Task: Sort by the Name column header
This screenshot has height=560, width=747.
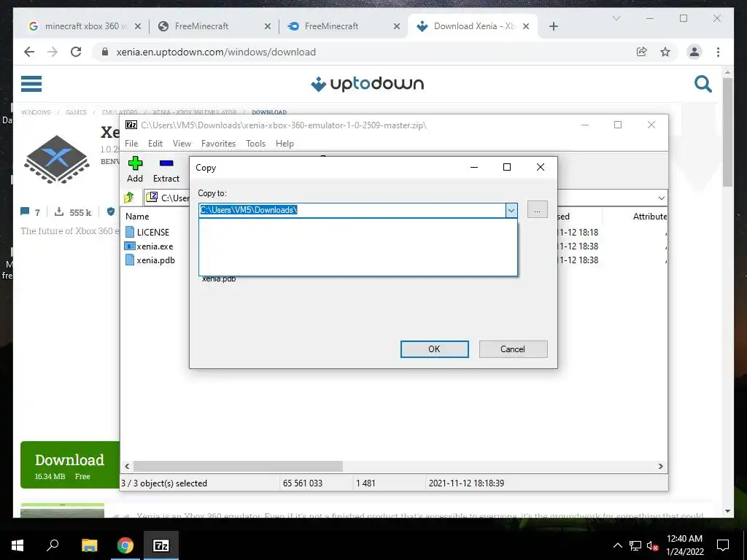Action: click(x=137, y=216)
